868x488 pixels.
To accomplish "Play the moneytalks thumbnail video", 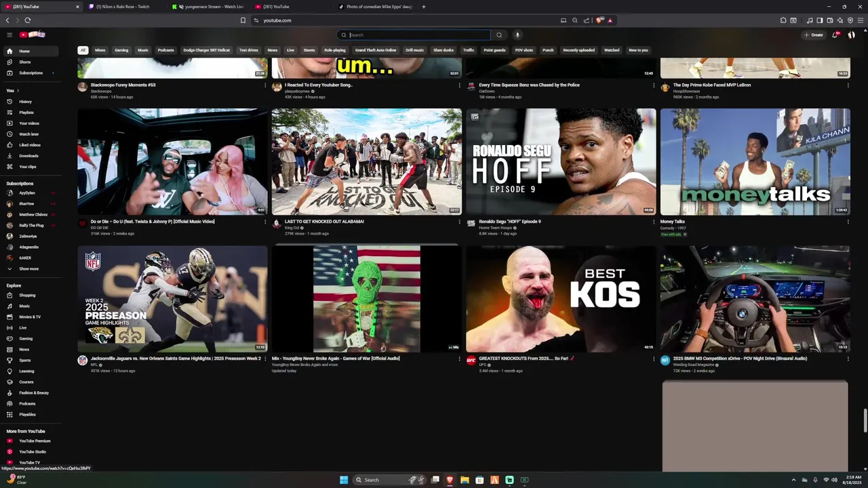I will pyautogui.click(x=755, y=162).
